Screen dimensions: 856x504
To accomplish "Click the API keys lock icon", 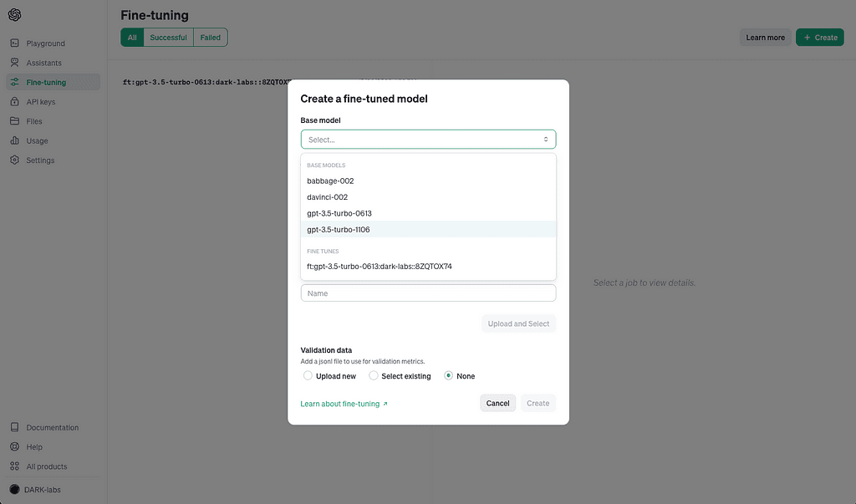I will click(x=15, y=102).
